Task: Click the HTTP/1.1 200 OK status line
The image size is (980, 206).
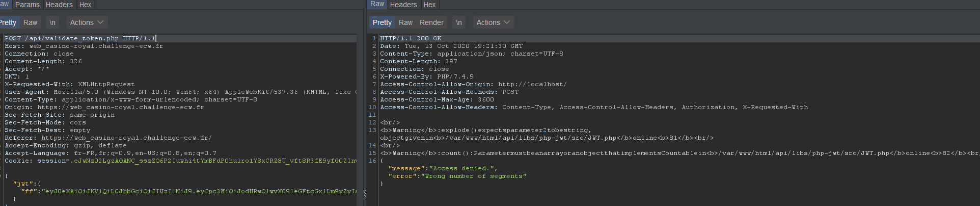Action: (411, 38)
